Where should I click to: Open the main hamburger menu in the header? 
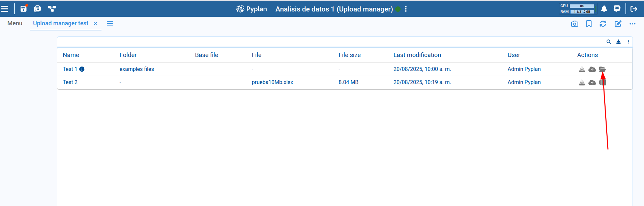pyautogui.click(x=5, y=9)
